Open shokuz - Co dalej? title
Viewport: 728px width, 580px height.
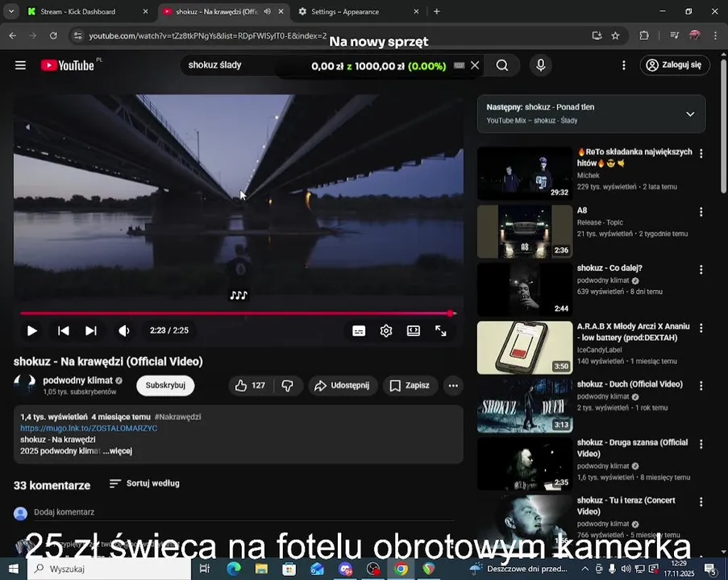click(x=609, y=268)
